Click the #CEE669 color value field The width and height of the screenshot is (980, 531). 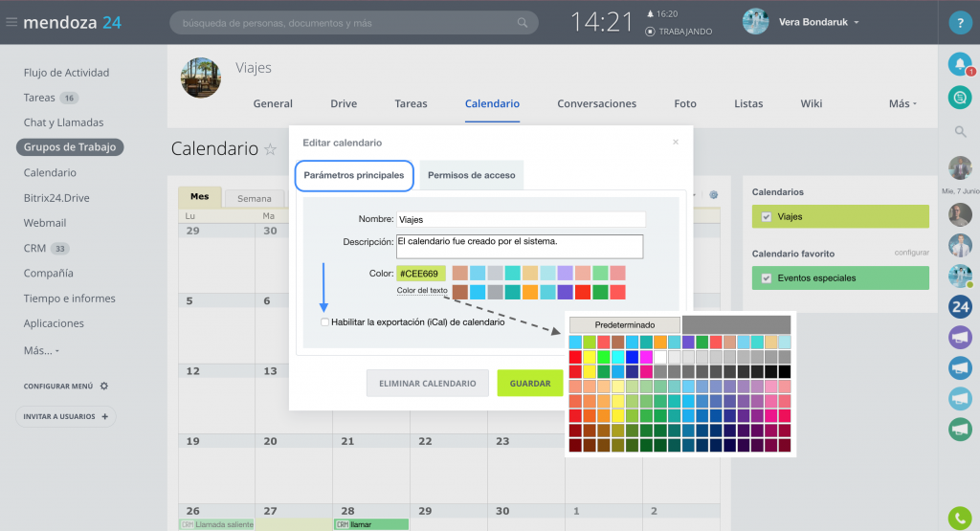click(x=421, y=274)
